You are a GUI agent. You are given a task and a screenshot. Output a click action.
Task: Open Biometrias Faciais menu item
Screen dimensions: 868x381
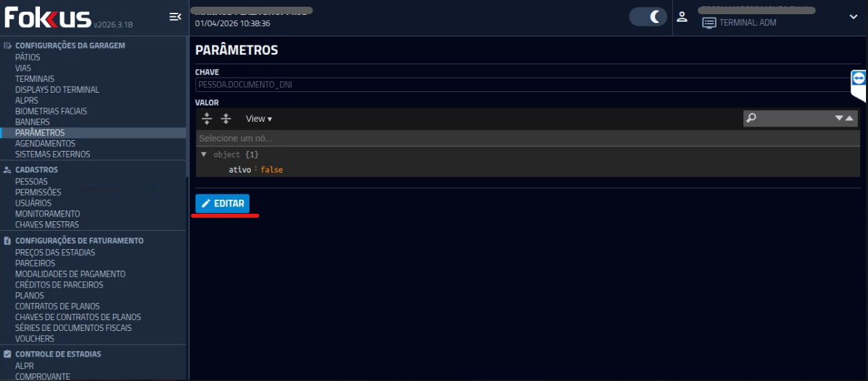(51, 111)
